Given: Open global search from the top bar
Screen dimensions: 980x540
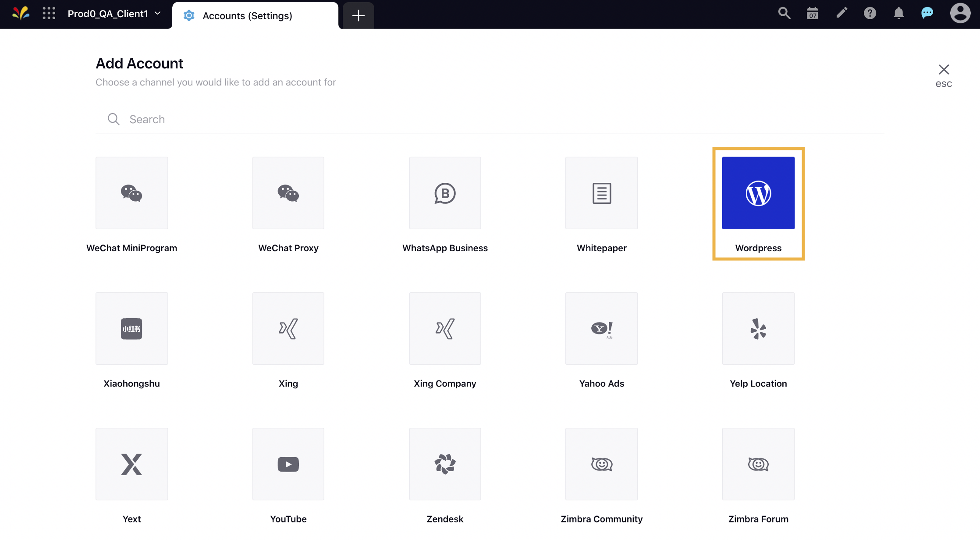Looking at the screenshot, I should tap(784, 14).
